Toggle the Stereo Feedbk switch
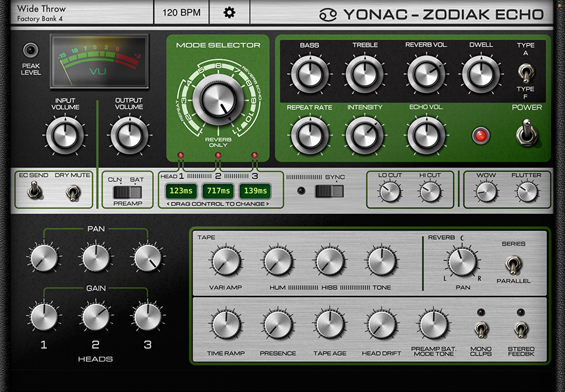This screenshot has height=392, width=565. 521,329
